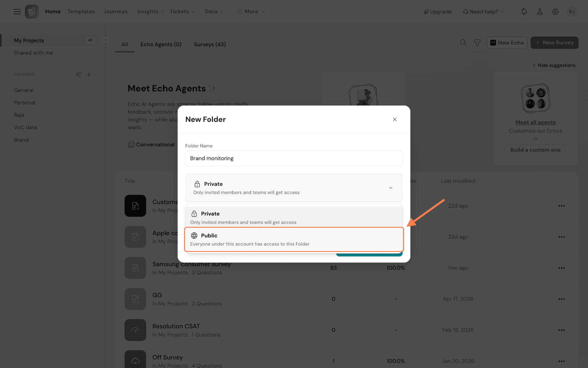
Task: Click the search magnifier icon
Action: point(463,43)
